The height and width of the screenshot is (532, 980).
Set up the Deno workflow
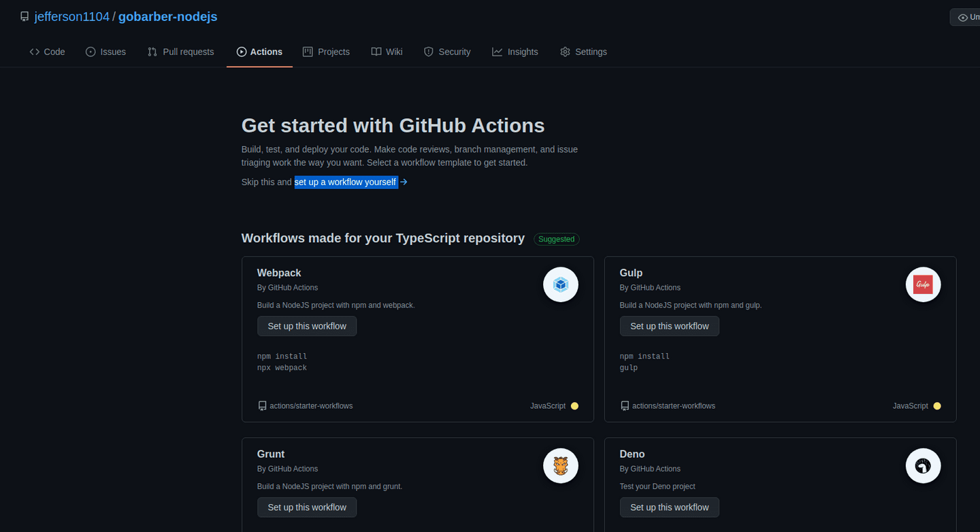coord(670,508)
